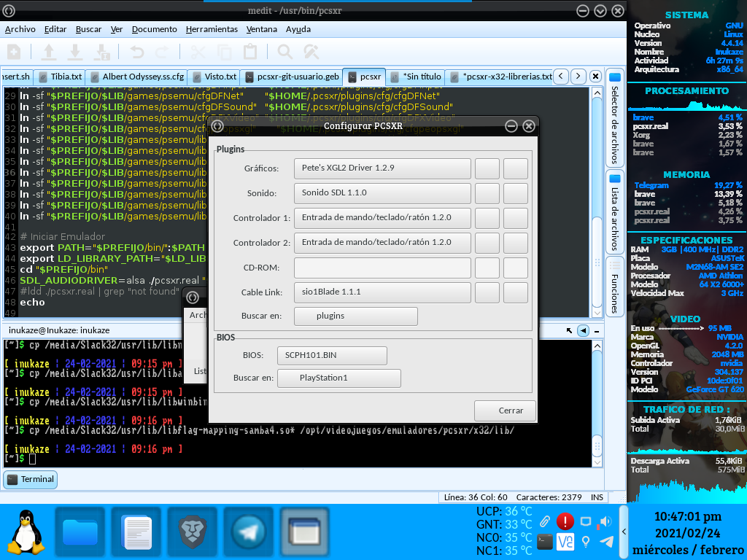
Task: Click the Find (magnifier) toolbar icon
Action: pos(285,52)
